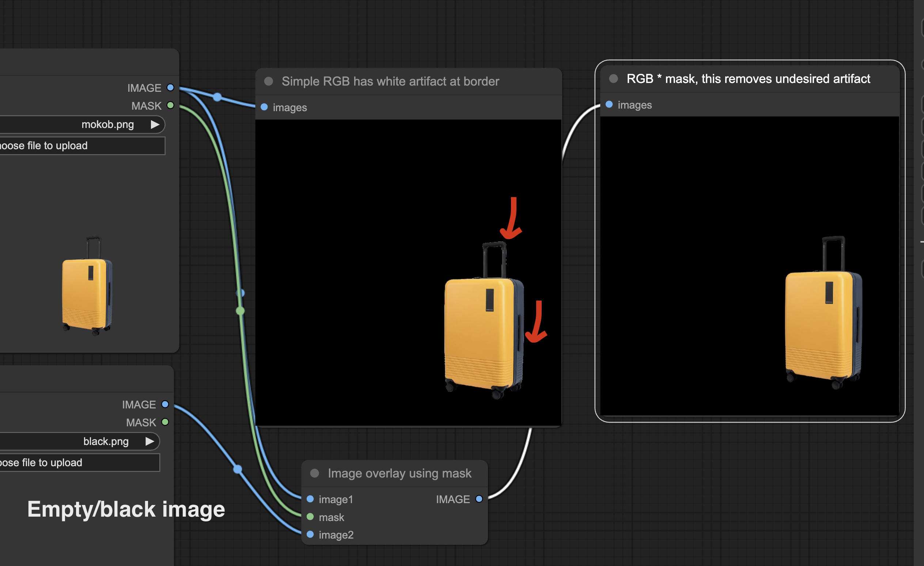Screen dimensions: 924x566
Task: Click the images input dot on white artifact preview node
Action: (x=264, y=107)
